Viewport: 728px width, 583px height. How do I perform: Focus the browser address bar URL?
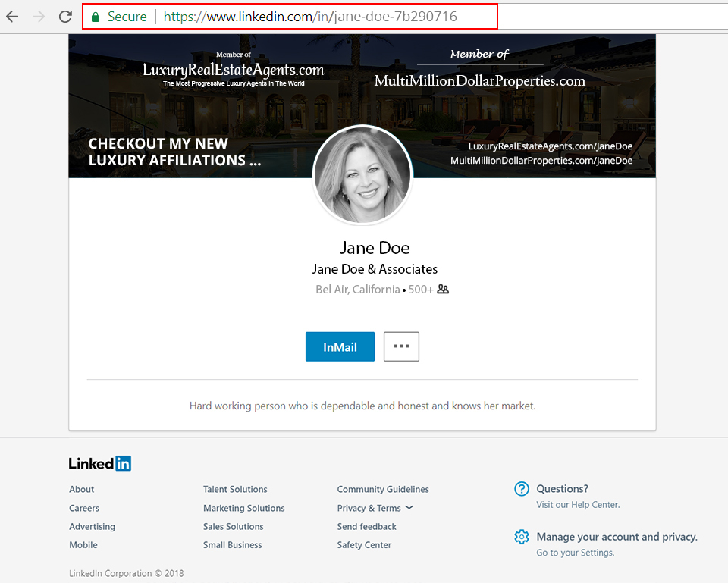click(310, 17)
